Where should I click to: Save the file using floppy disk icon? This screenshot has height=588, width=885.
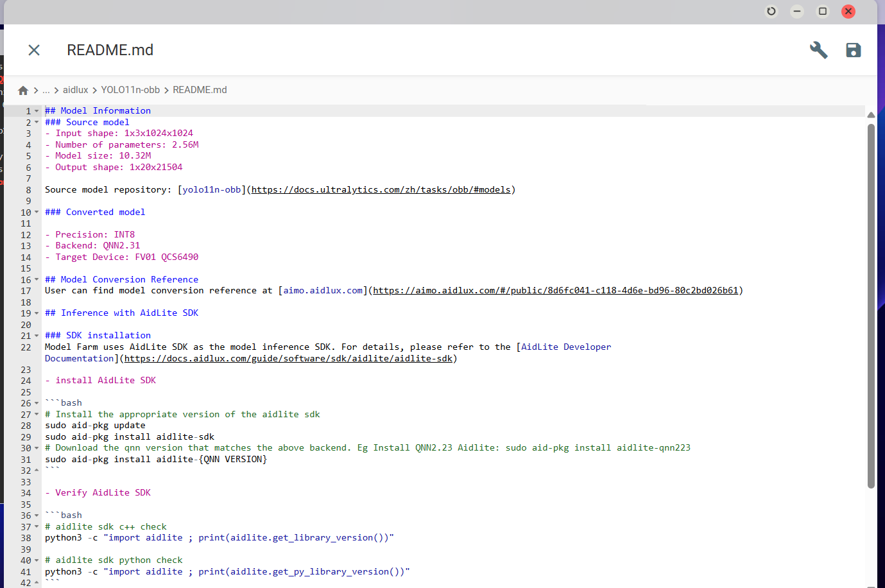[x=853, y=50]
